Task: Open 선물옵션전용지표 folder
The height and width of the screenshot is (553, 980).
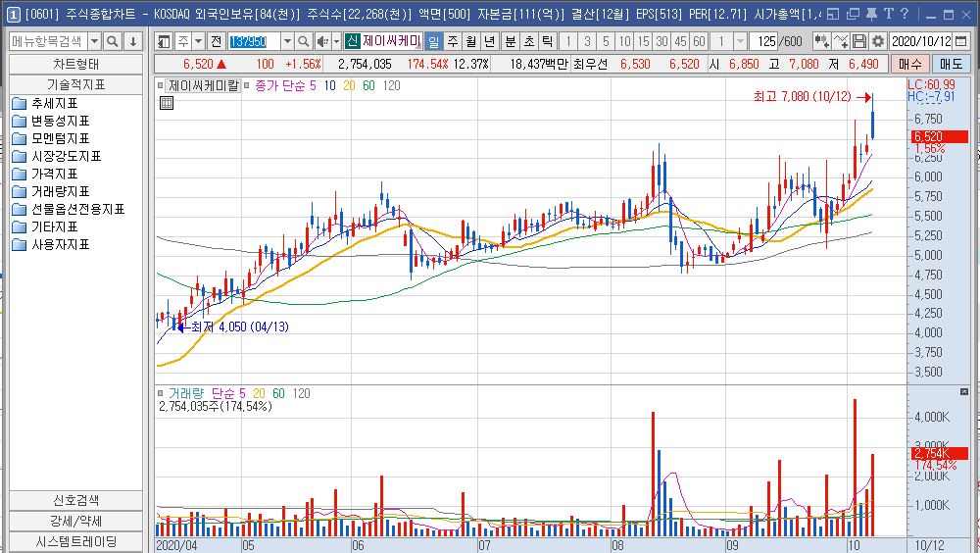Action: click(x=69, y=209)
